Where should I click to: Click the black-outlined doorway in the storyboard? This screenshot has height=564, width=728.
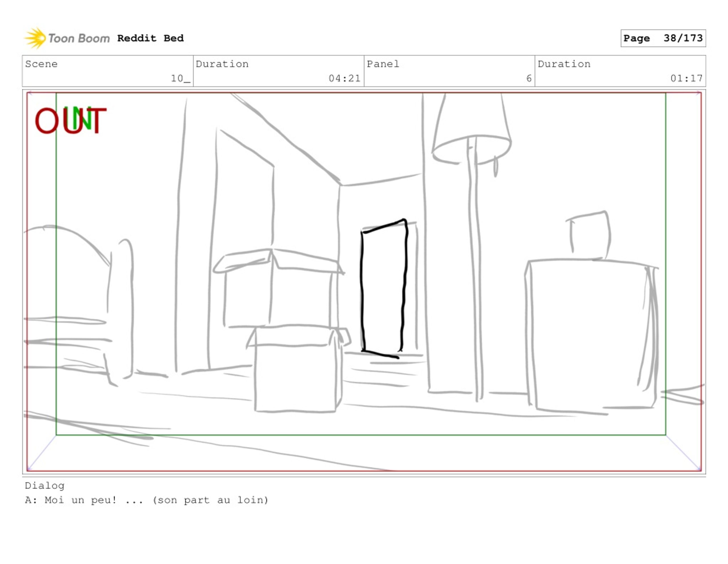click(384, 289)
